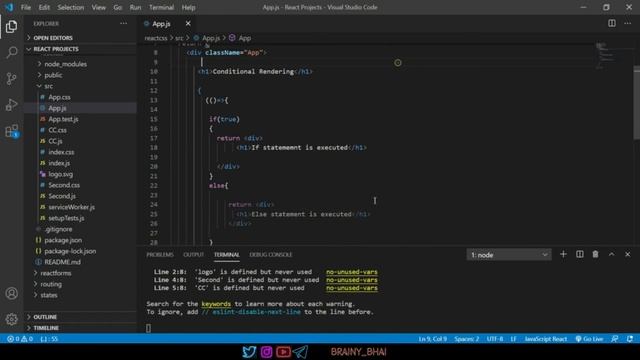The height and width of the screenshot is (360, 640).
Task: Click the first no-unused-vars link
Action: click(351, 272)
